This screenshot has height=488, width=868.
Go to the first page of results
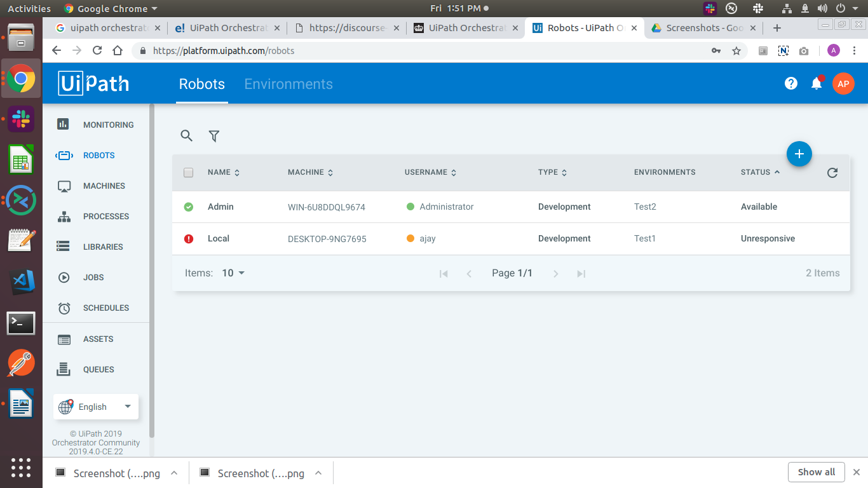click(444, 273)
